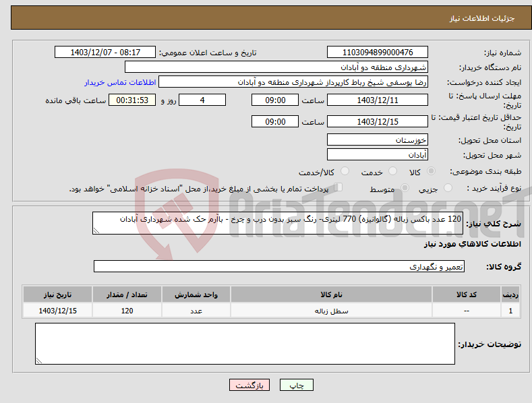Click the resize handle of the description textarea
The image size is (532, 403).
[96, 230]
